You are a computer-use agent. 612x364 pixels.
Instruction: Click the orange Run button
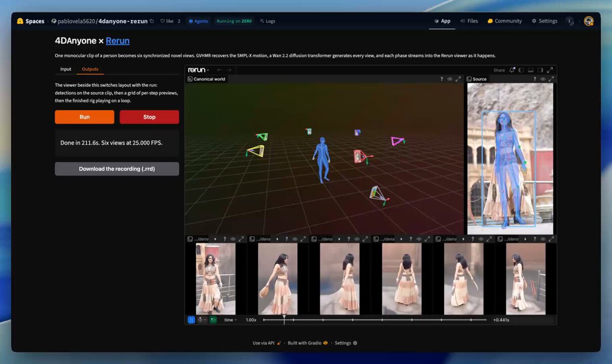click(x=85, y=117)
